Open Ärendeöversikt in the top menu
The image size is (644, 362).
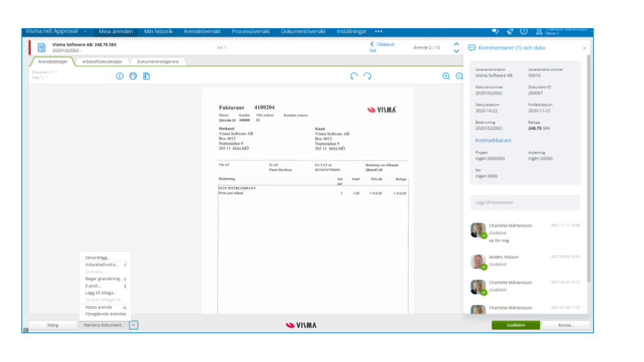coord(202,32)
